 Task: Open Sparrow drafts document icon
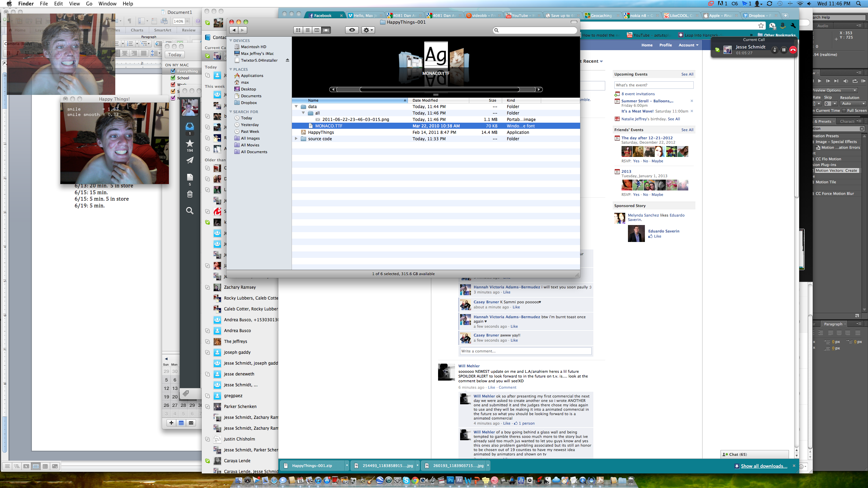[190, 177]
